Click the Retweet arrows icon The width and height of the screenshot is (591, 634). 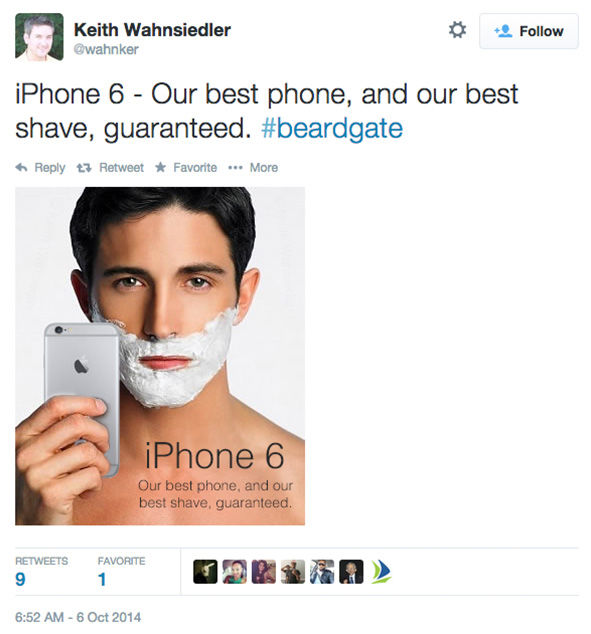tap(84, 167)
